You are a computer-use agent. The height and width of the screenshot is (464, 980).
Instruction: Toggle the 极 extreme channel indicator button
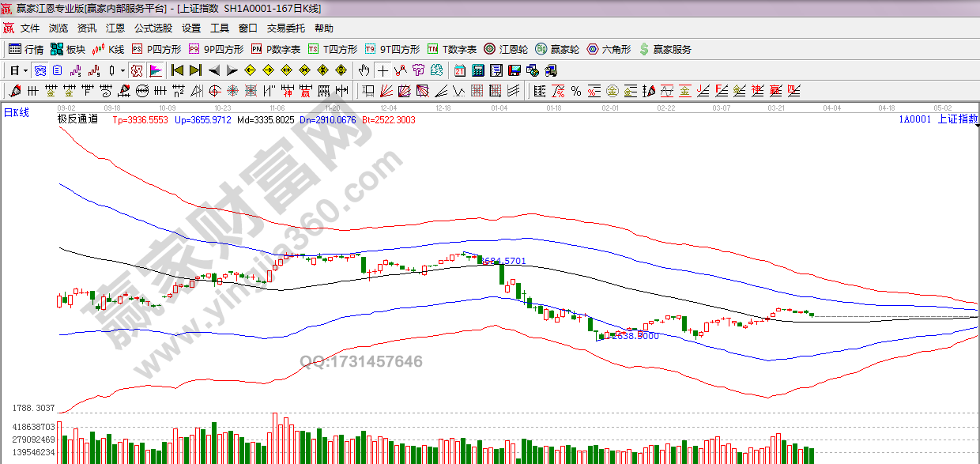(136, 70)
